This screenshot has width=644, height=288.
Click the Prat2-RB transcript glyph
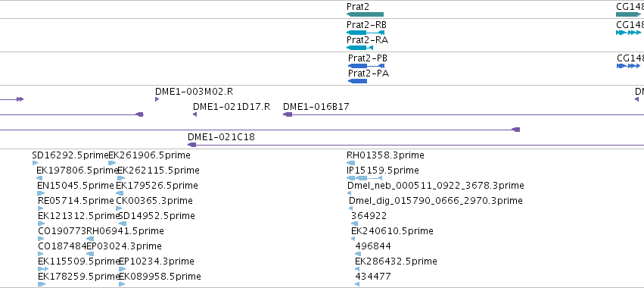tap(366, 33)
